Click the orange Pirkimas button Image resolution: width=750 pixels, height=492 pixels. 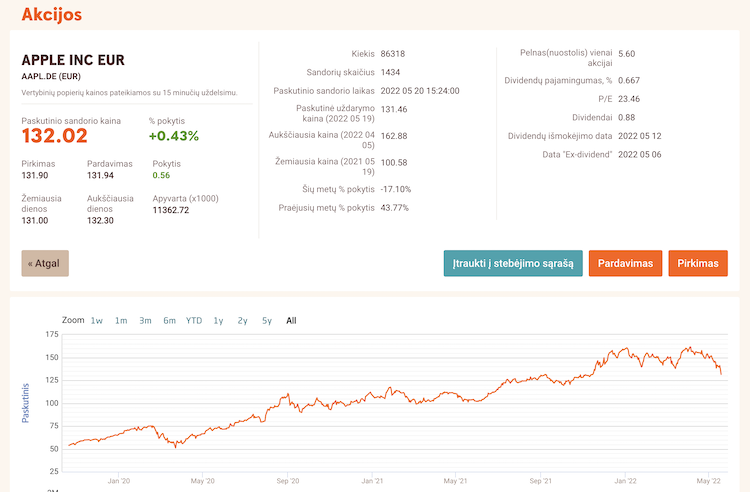(697, 263)
